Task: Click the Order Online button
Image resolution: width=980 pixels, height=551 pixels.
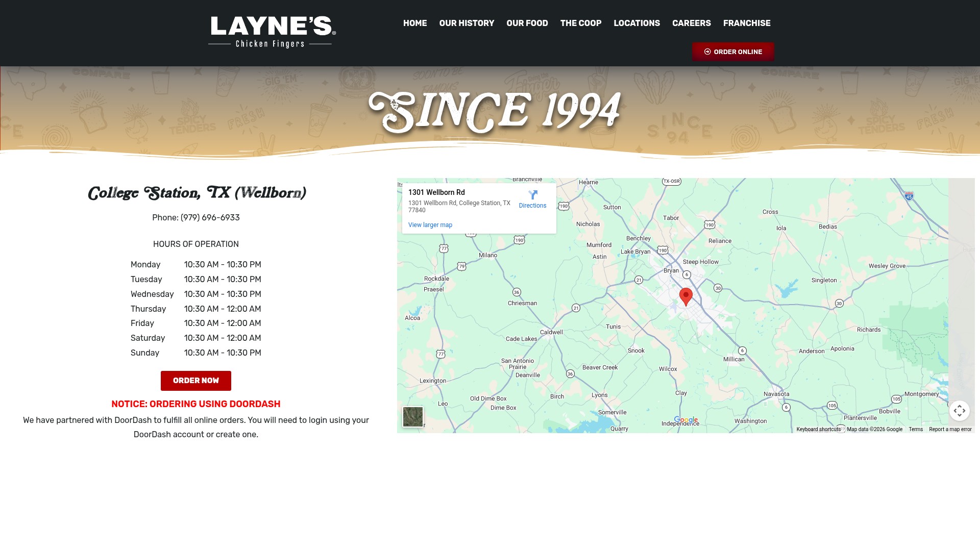Action: (x=733, y=52)
